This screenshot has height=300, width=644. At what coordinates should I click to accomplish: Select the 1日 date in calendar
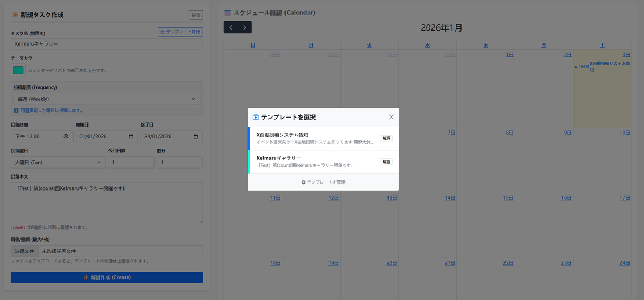point(509,55)
